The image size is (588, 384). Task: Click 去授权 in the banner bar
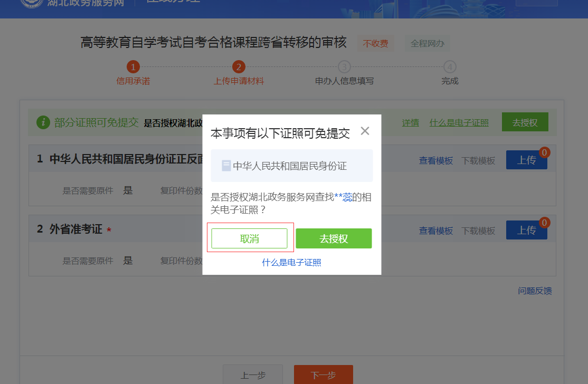pyautogui.click(x=525, y=121)
